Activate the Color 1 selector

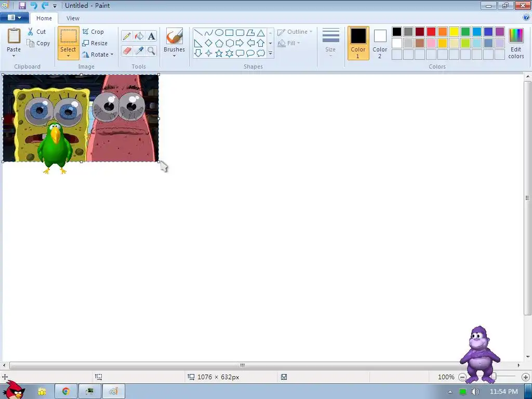358,43
